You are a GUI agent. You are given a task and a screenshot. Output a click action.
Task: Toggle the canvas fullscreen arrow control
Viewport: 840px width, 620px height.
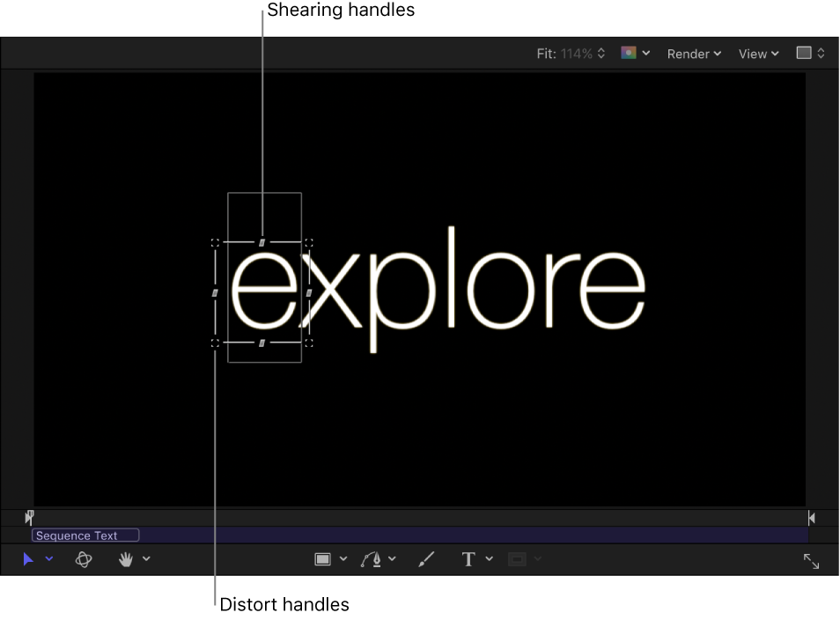[810, 559]
